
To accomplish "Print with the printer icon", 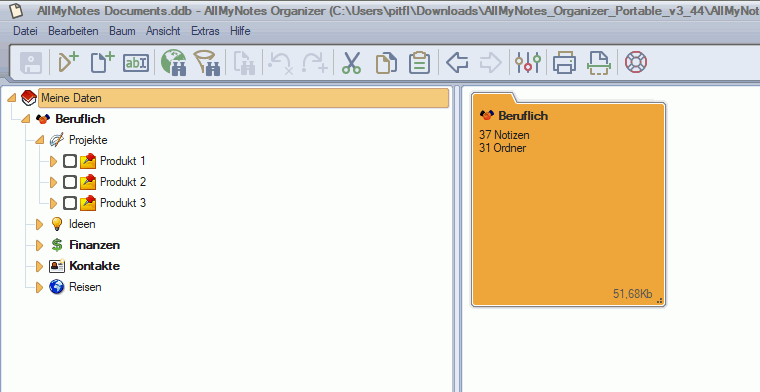I will (x=565, y=63).
